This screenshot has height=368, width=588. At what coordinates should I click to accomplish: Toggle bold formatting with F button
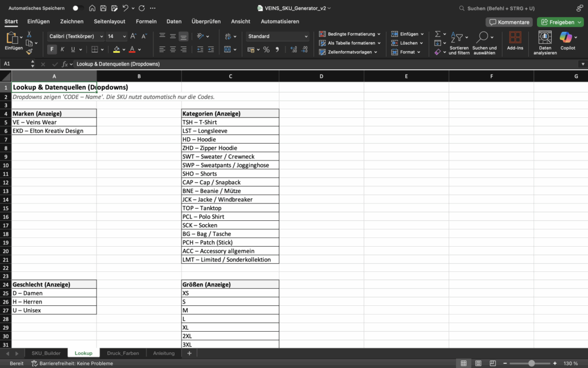point(52,49)
